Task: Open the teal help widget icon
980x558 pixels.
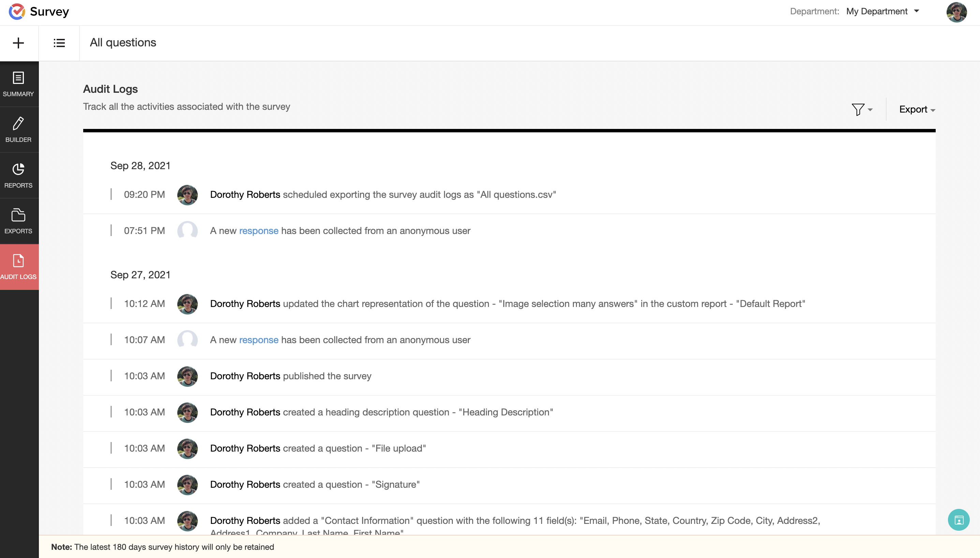Action: coord(959,520)
